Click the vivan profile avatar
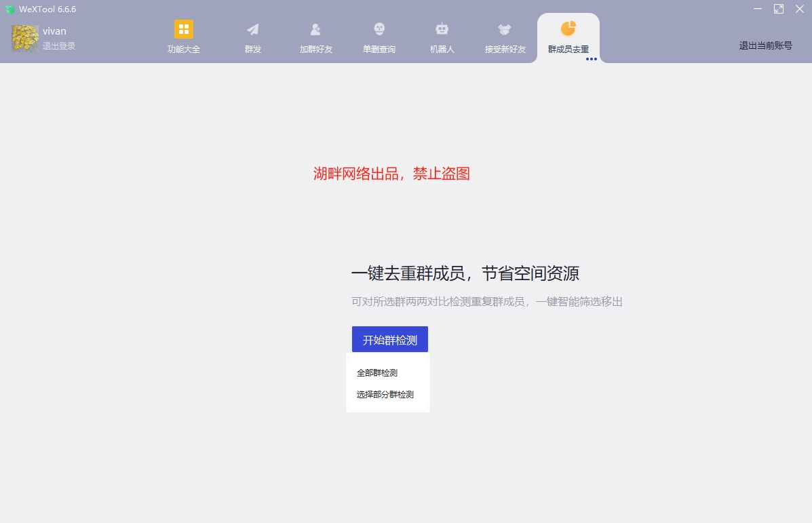The width and height of the screenshot is (812, 523). point(24,37)
